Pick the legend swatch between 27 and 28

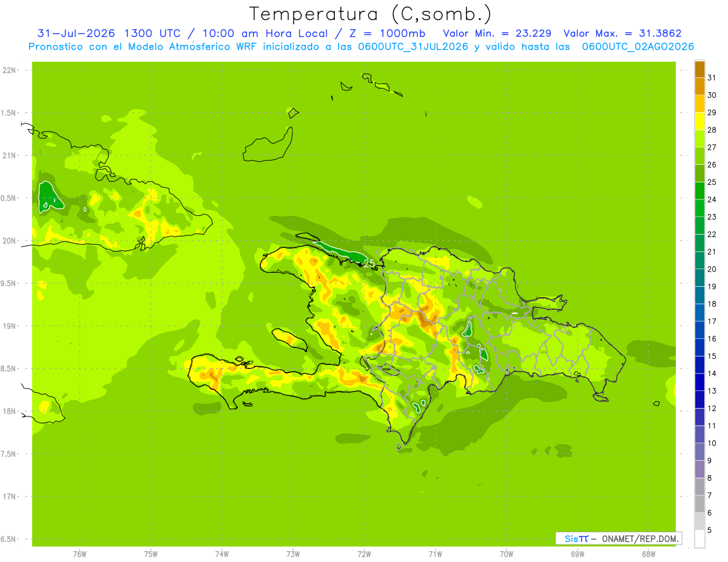[x=699, y=139]
